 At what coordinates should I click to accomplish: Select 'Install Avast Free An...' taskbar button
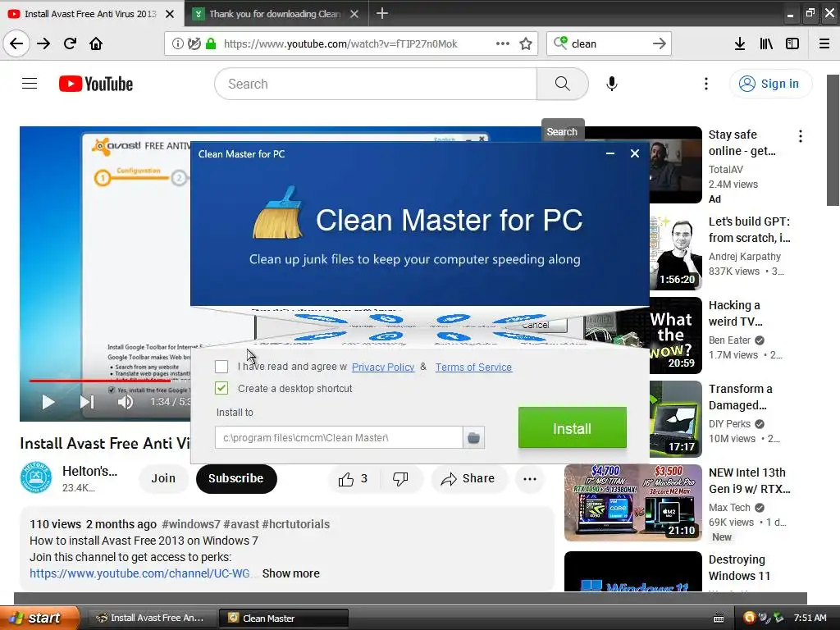point(152,619)
